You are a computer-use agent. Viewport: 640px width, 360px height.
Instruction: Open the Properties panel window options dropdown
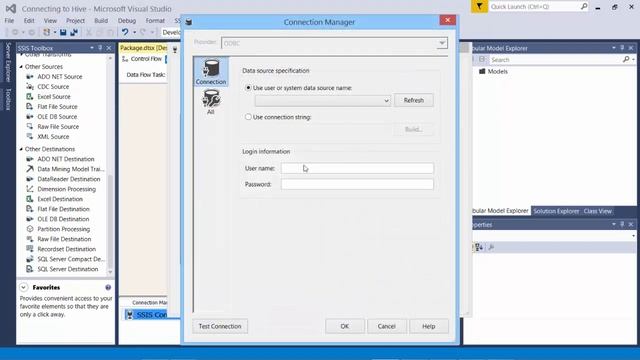[613, 224]
